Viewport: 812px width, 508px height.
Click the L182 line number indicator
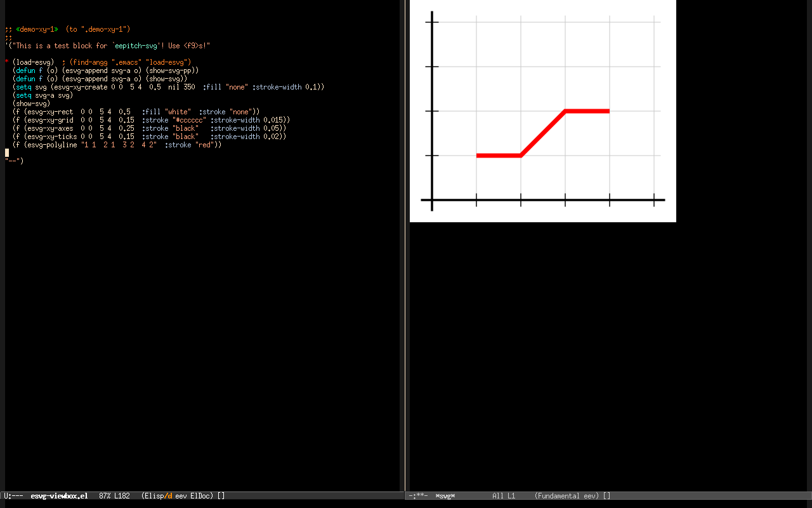tap(122, 496)
